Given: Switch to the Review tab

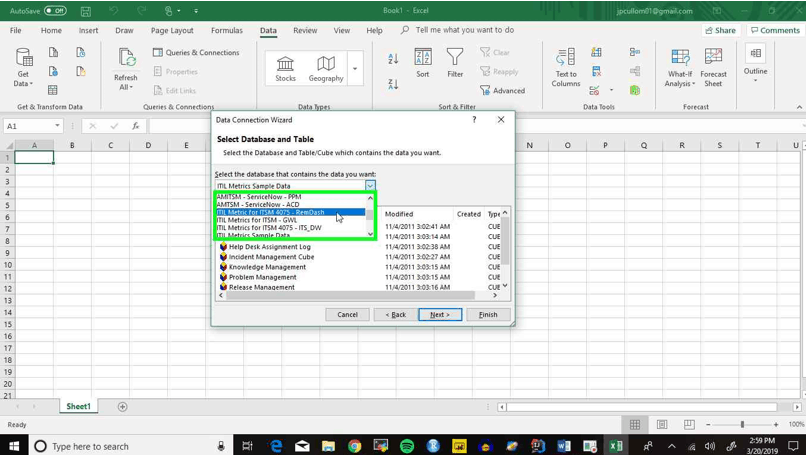Looking at the screenshot, I should 305,30.
